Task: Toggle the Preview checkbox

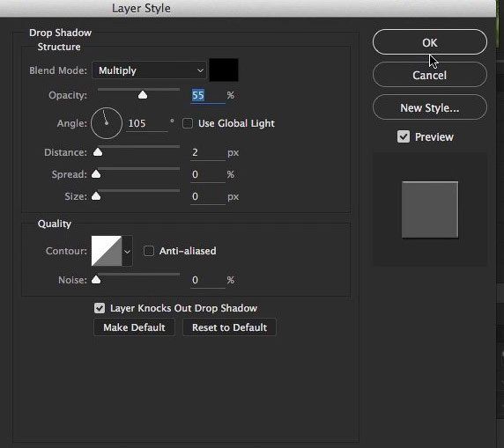Action: [x=403, y=136]
